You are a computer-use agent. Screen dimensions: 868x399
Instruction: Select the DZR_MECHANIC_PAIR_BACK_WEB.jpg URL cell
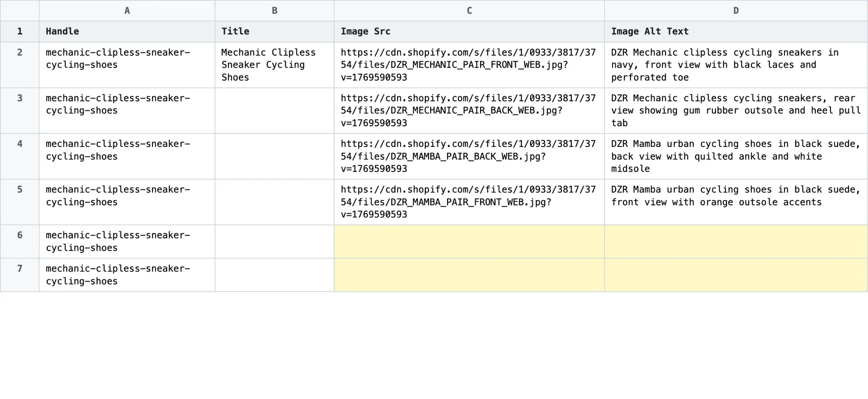click(469, 111)
